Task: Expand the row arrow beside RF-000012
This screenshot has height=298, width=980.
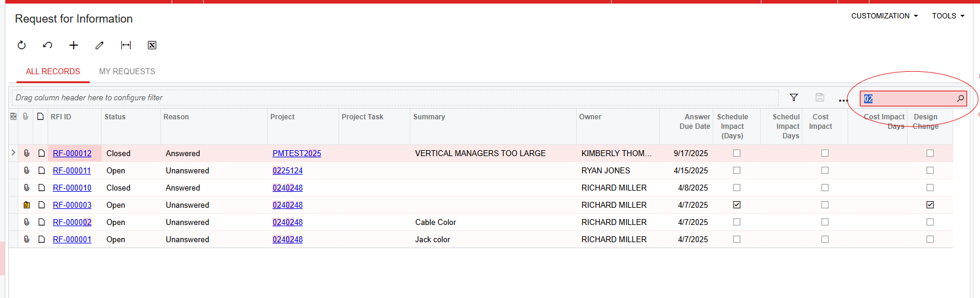Action: click(x=14, y=153)
